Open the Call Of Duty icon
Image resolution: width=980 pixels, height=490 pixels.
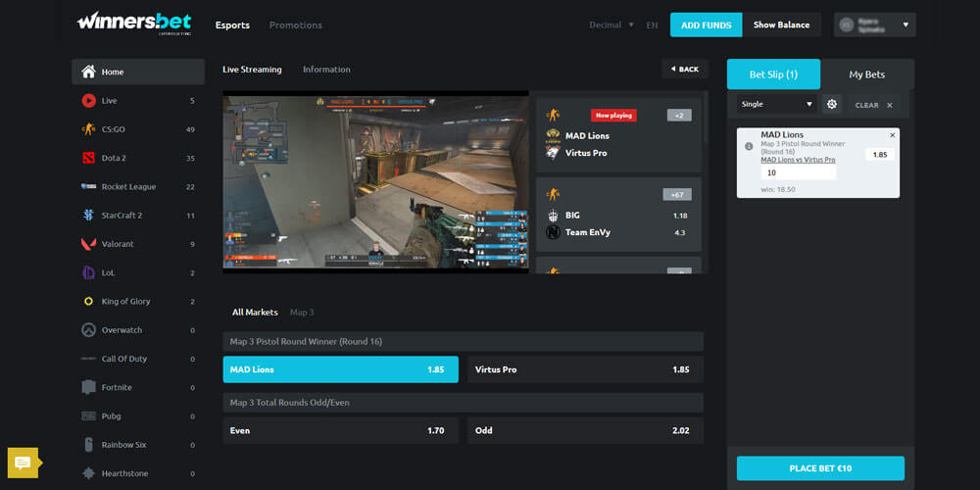[88, 359]
